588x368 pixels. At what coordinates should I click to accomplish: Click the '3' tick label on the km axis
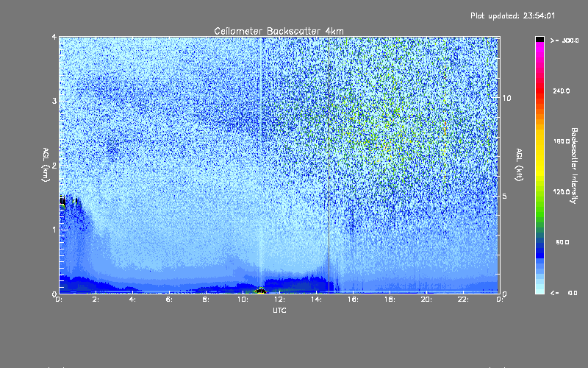(x=54, y=101)
